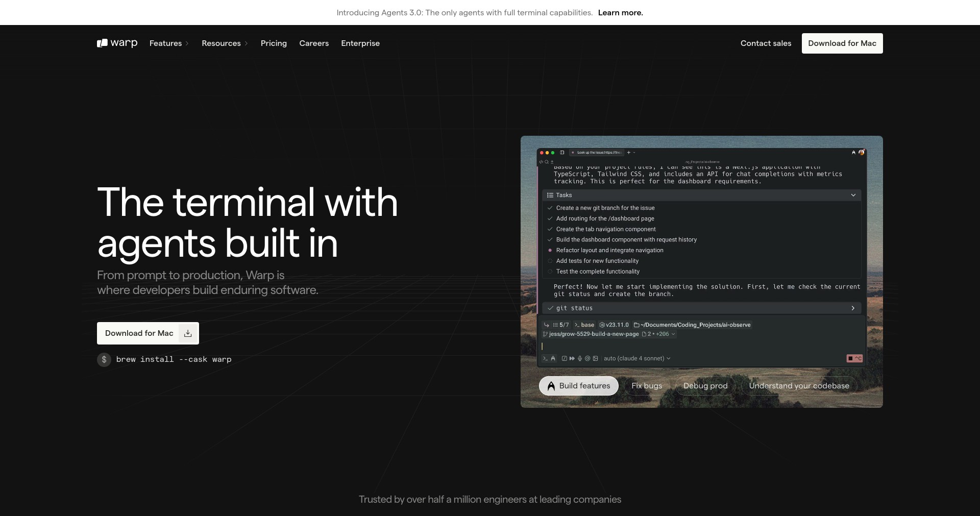The image size is (980, 516).
Task: Collapse the Tasks panel chevron
Action: tap(853, 195)
